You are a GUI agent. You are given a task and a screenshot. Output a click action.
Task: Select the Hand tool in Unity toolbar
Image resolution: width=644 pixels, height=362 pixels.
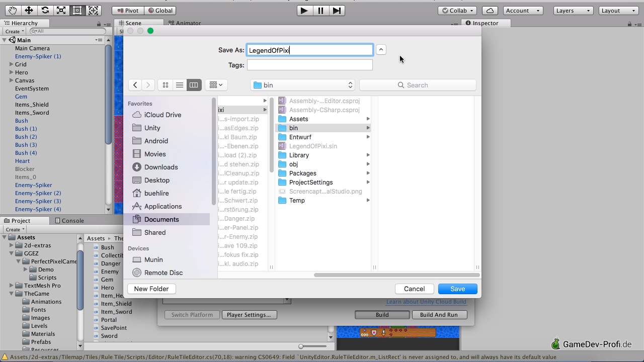13,10
